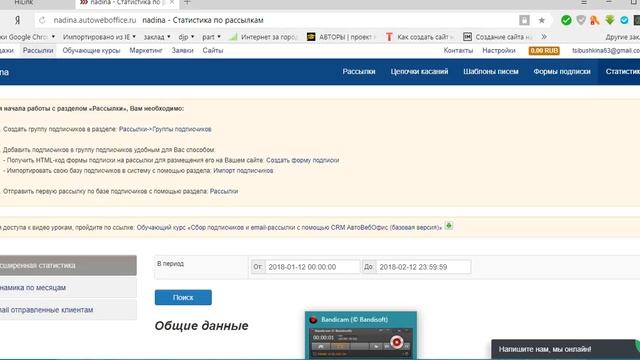The width and height of the screenshot is (640, 360).
Task: Expand the djp bookmarks folder
Action: click(186, 37)
